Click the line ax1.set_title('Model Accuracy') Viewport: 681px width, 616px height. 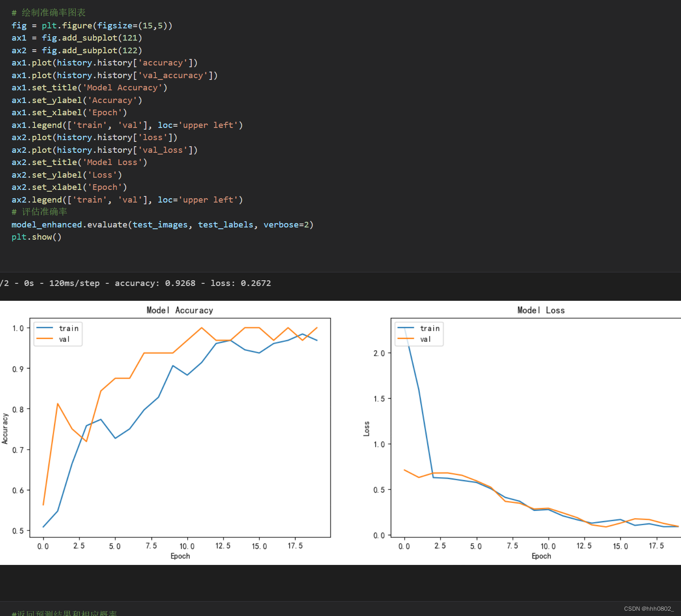click(89, 88)
